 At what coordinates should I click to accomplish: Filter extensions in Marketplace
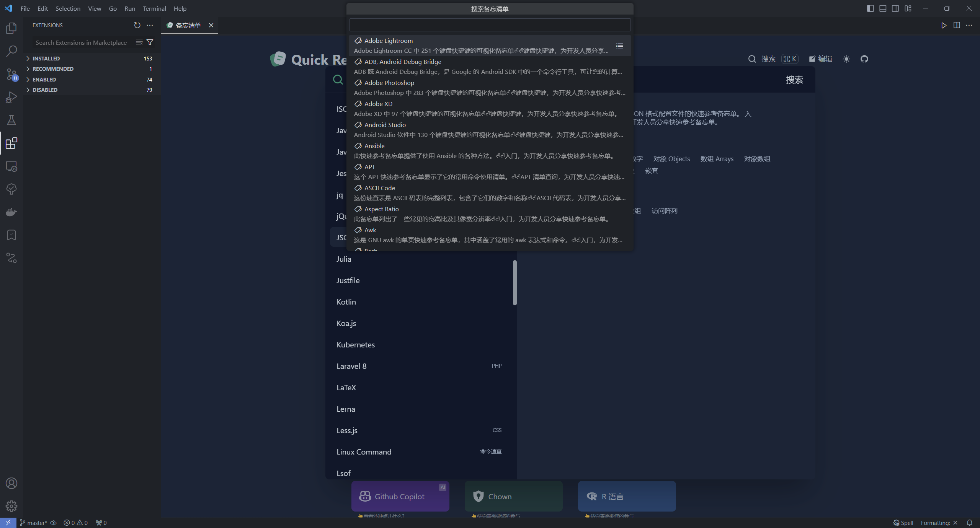click(150, 42)
